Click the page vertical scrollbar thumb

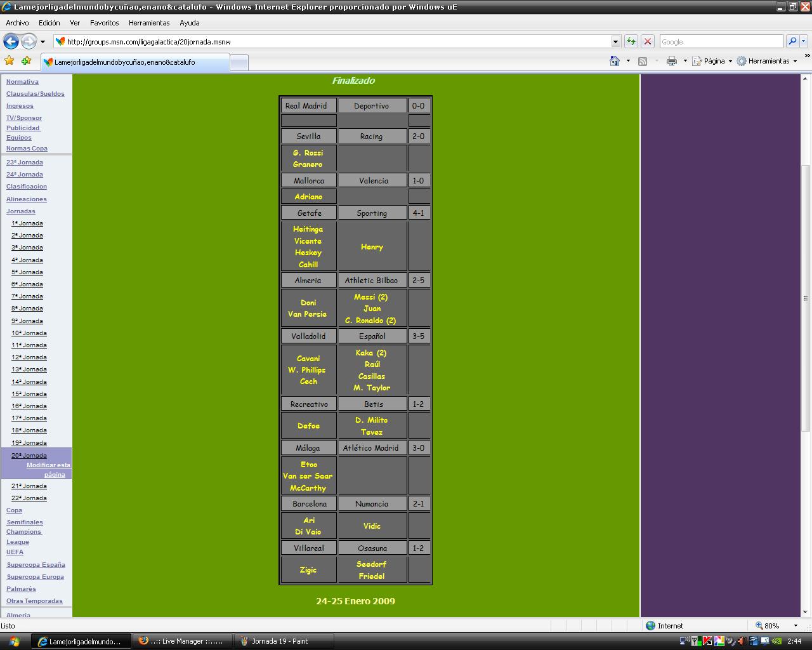[806, 298]
